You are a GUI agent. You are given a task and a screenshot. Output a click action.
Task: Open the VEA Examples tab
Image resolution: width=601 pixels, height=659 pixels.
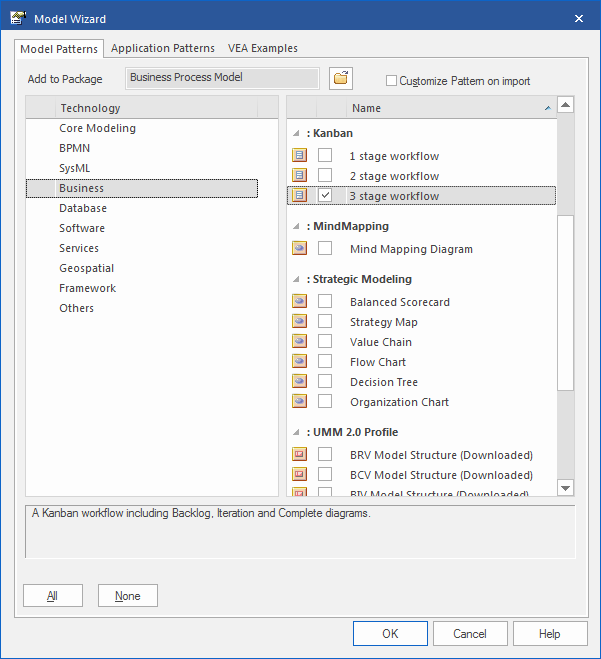click(261, 48)
